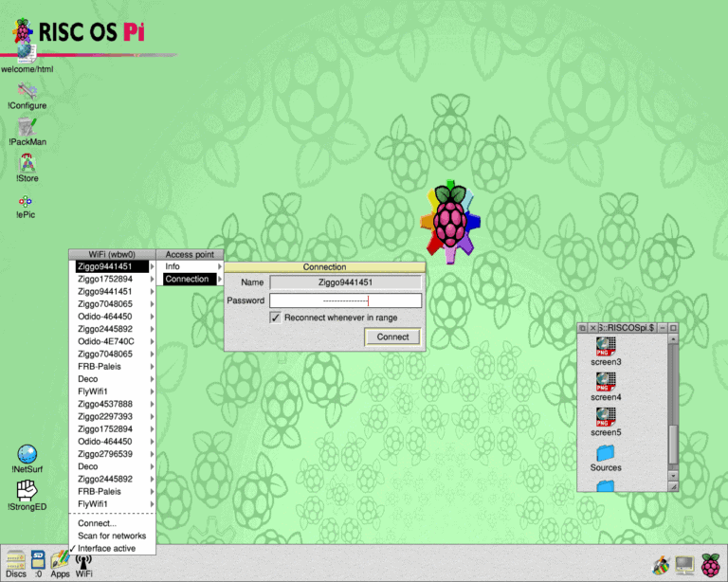728x582 pixels.
Task: Expand submenu arrow for Odido-4E740C
Action: tap(152, 341)
